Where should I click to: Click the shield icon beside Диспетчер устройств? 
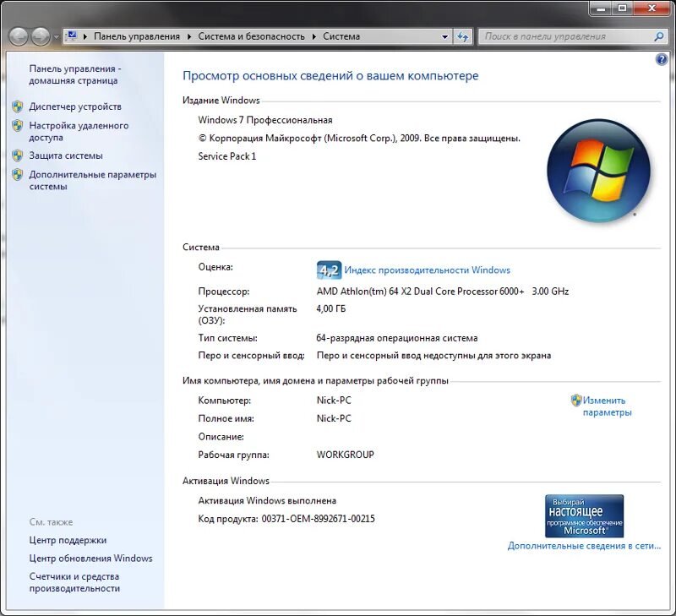[x=18, y=106]
